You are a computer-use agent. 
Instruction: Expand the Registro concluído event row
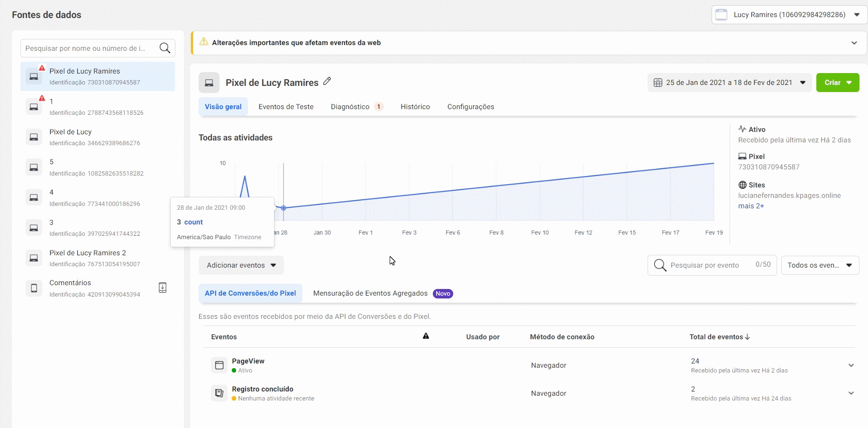[851, 393]
